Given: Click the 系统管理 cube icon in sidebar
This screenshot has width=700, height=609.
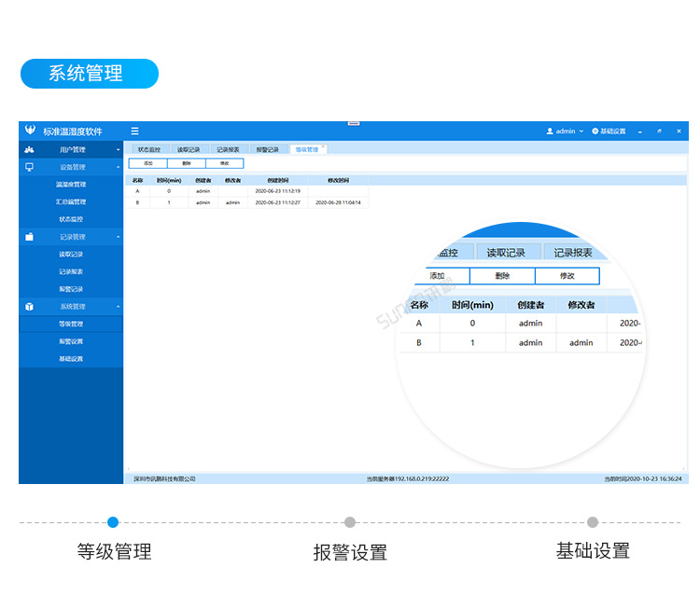Looking at the screenshot, I should (x=30, y=307).
